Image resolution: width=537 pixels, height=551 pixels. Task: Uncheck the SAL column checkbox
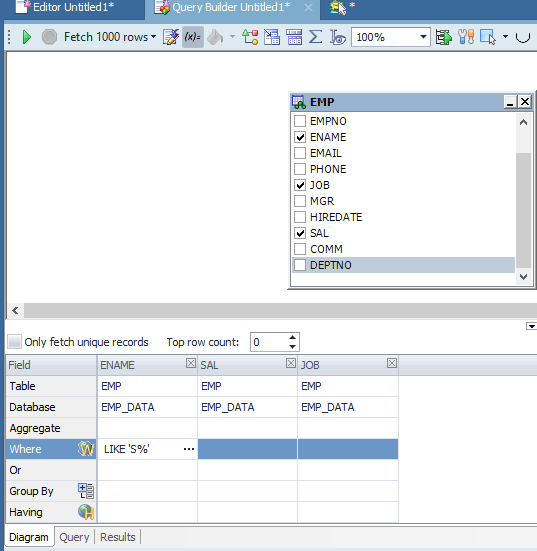[x=300, y=233]
